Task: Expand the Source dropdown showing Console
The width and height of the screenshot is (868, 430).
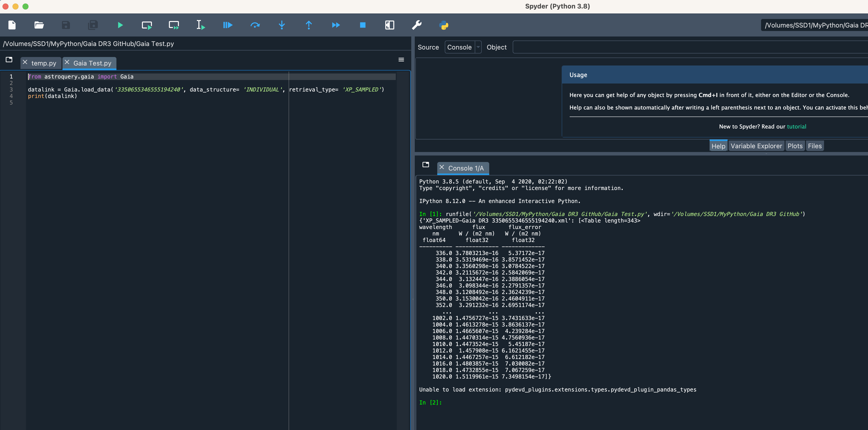Action: click(x=463, y=47)
